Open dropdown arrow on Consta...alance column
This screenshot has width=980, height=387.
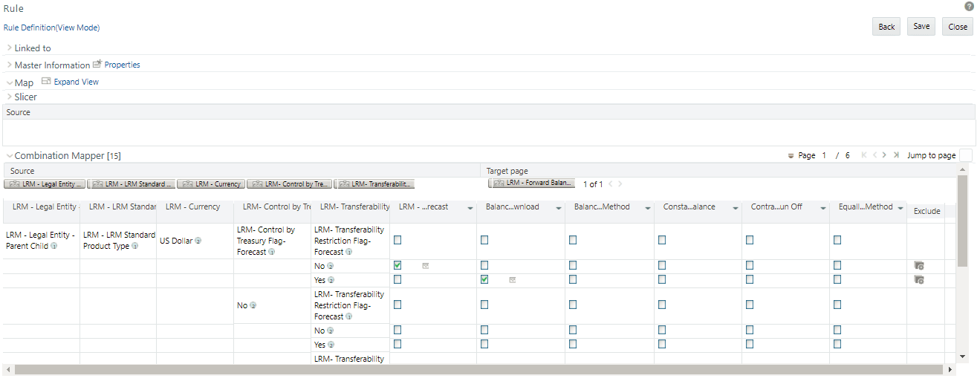coord(736,208)
